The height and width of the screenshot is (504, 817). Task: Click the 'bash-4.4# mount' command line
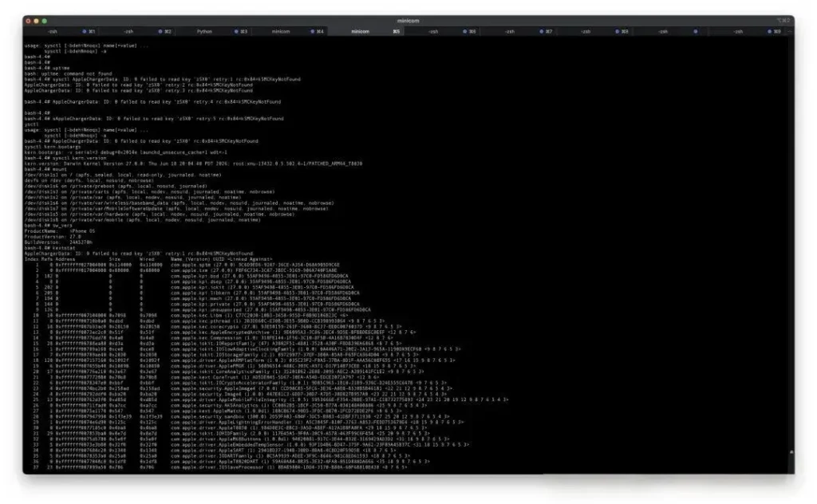coord(45,169)
